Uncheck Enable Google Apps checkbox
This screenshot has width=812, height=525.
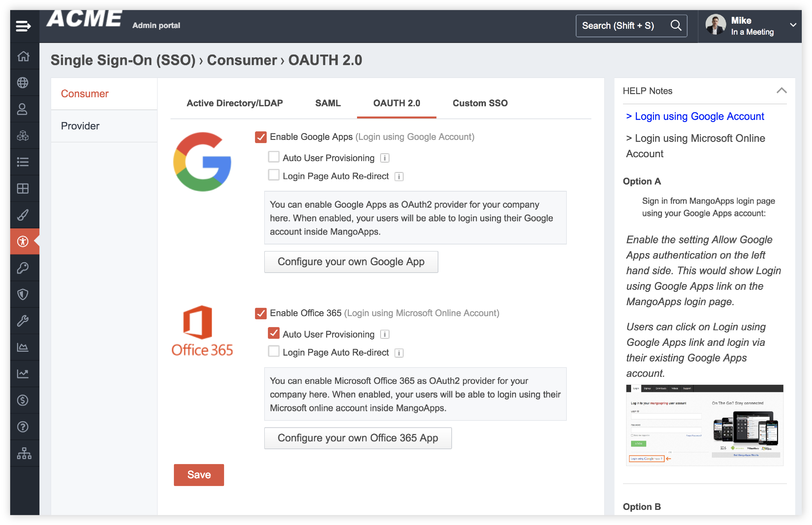tap(261, 137)
